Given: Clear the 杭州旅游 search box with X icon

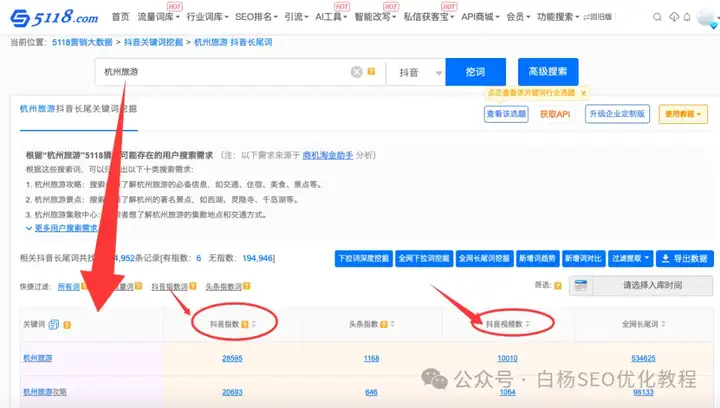Looking at the screenshot, I should tap(356, 72).
